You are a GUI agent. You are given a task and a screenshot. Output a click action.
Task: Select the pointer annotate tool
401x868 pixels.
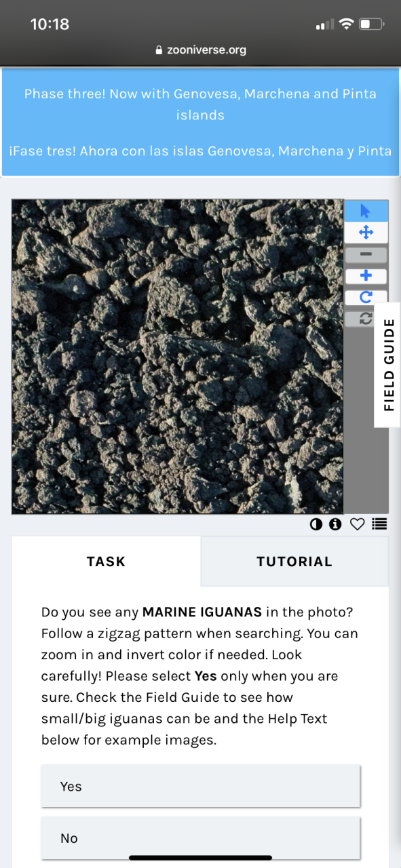pos(366,211)
